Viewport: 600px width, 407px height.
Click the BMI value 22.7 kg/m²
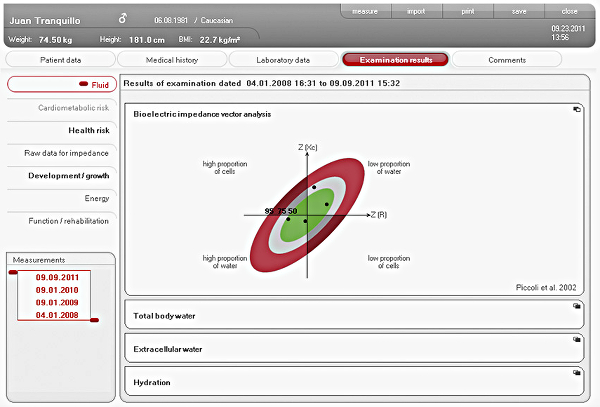(x=220, y=40)
